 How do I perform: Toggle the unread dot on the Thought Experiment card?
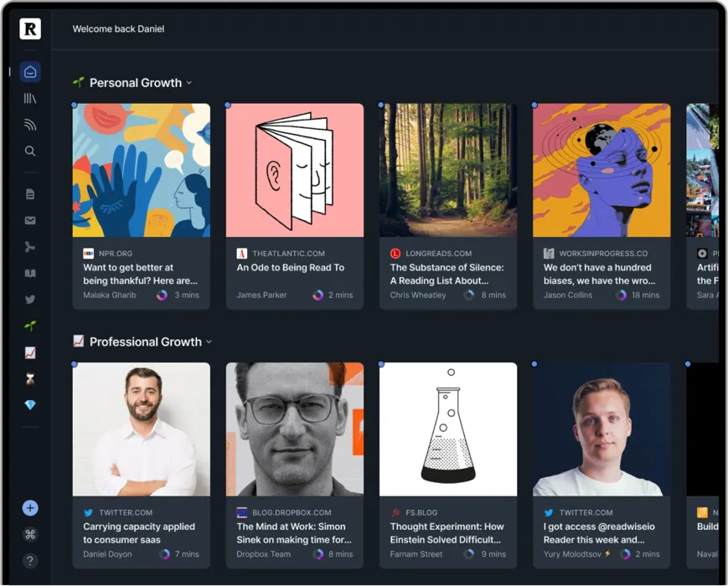click(381, 363)
